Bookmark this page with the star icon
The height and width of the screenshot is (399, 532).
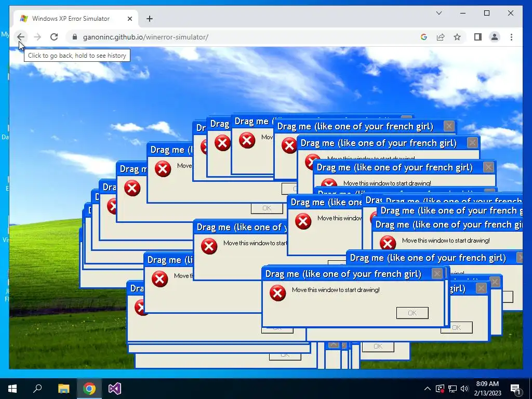pos(457,37)
